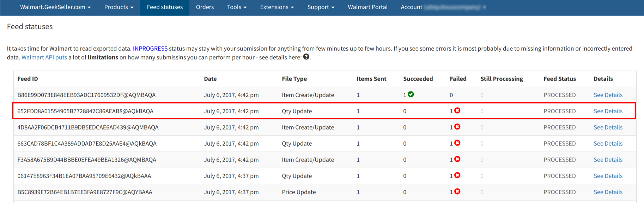Click green success checkmark icon in first row
The height and width of the screenshot is (203, 644).
tap(411, 94)
